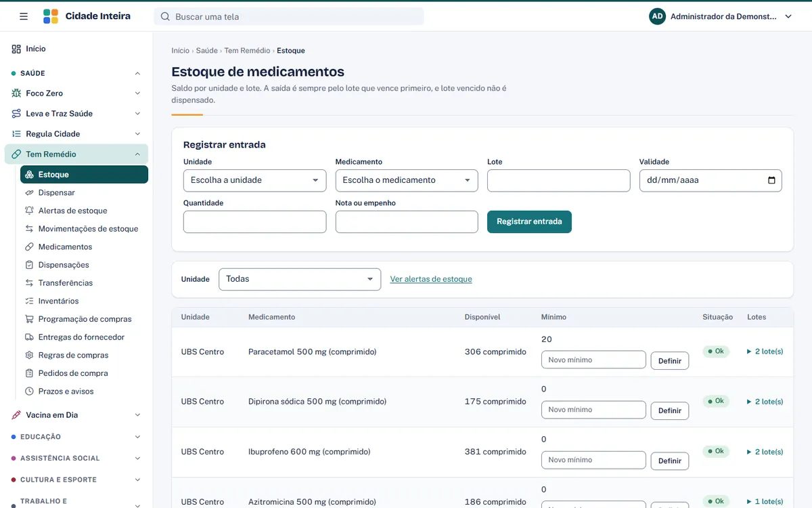
Task: Click the Medicamentos pill icon
Action: pos(29,247)
